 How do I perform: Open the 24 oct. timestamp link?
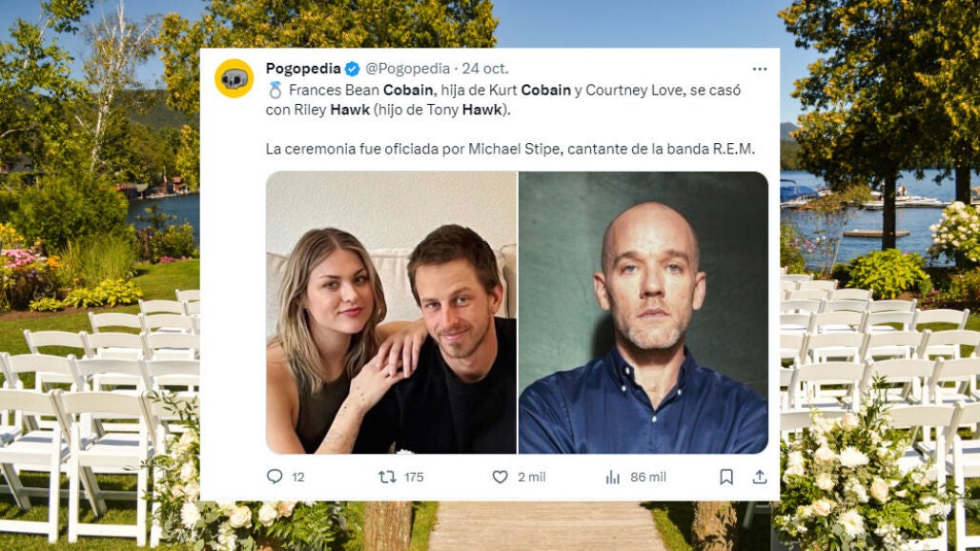485,68
